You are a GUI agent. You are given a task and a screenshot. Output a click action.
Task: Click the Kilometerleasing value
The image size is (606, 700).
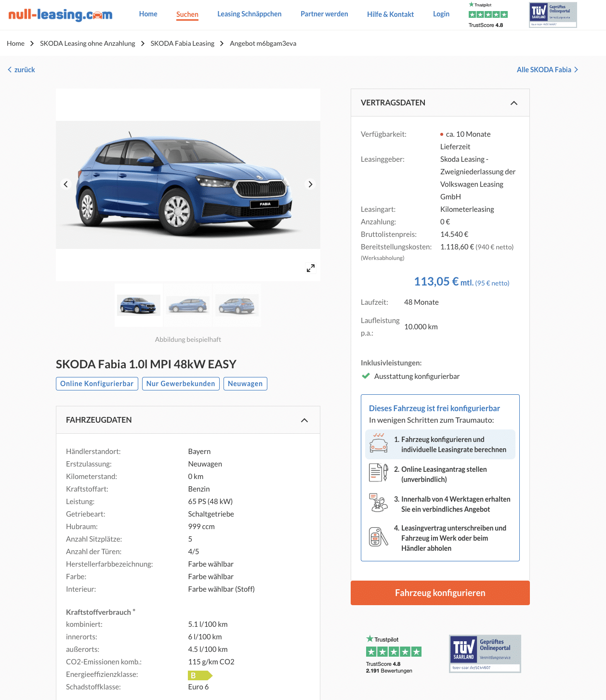pyautogui.click(x=467, y=209)
